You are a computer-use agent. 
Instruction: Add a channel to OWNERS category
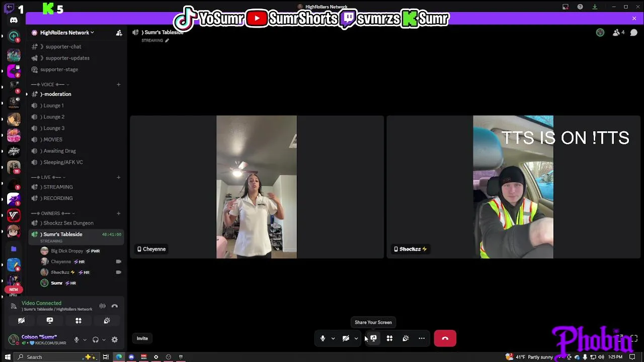point(119,213)
